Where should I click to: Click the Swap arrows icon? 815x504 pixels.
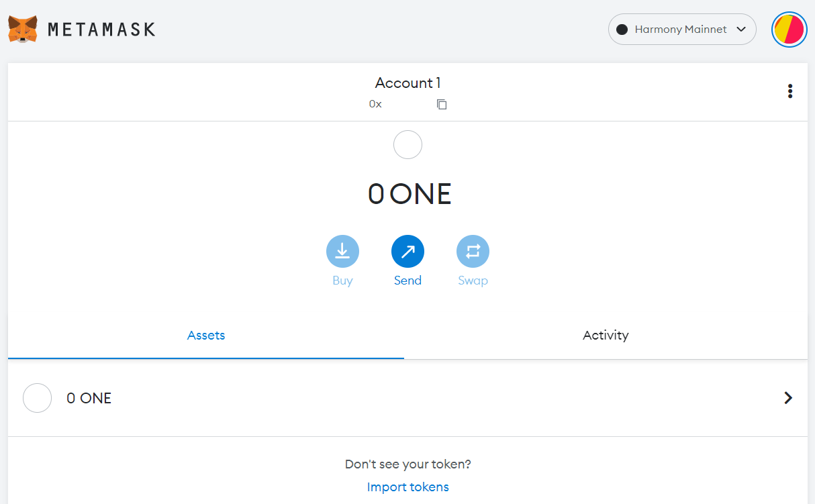(473, 252)
